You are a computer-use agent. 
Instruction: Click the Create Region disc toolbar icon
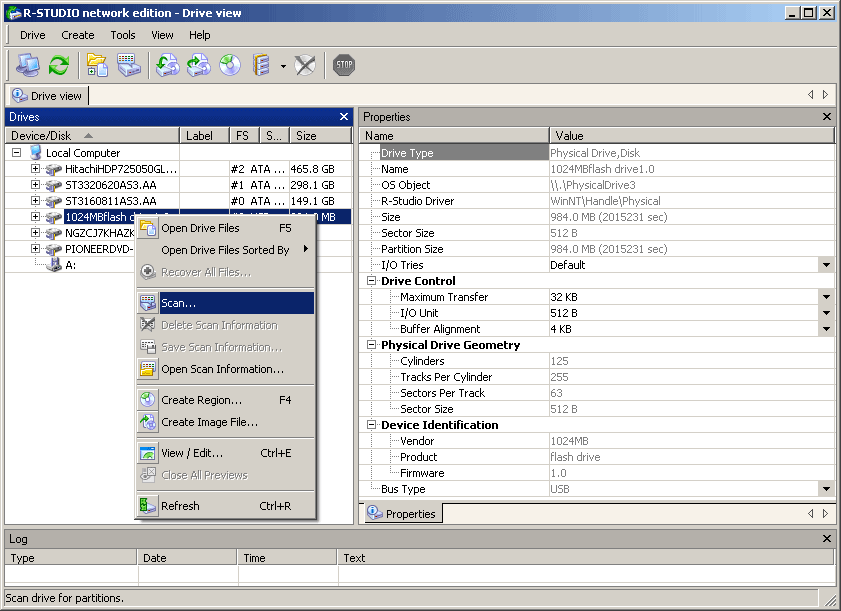coord(230,65)
